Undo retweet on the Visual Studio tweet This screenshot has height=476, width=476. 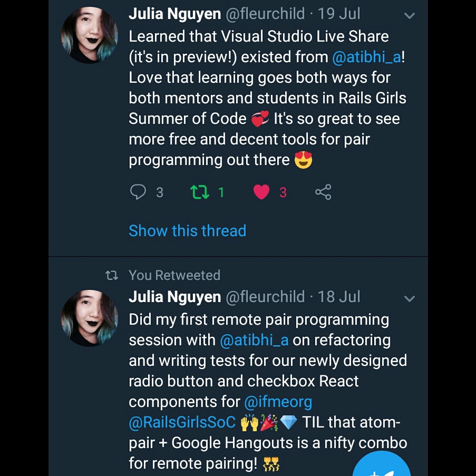tap(200, 192)
